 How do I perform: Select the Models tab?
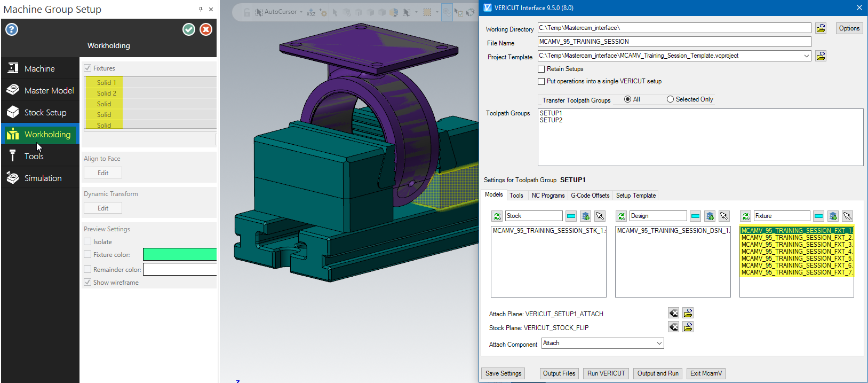[x=493, y=195]
